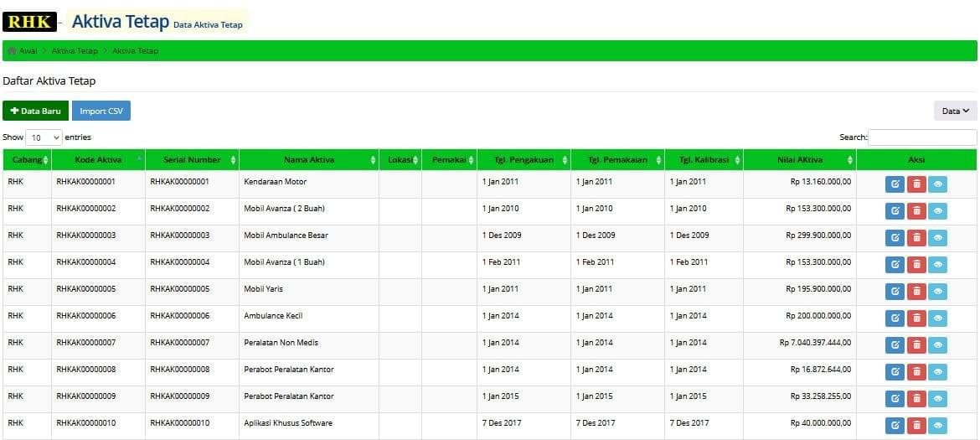
Task: Click the Data Baru button
Action: pyautogui.click(x=35, y=111)
